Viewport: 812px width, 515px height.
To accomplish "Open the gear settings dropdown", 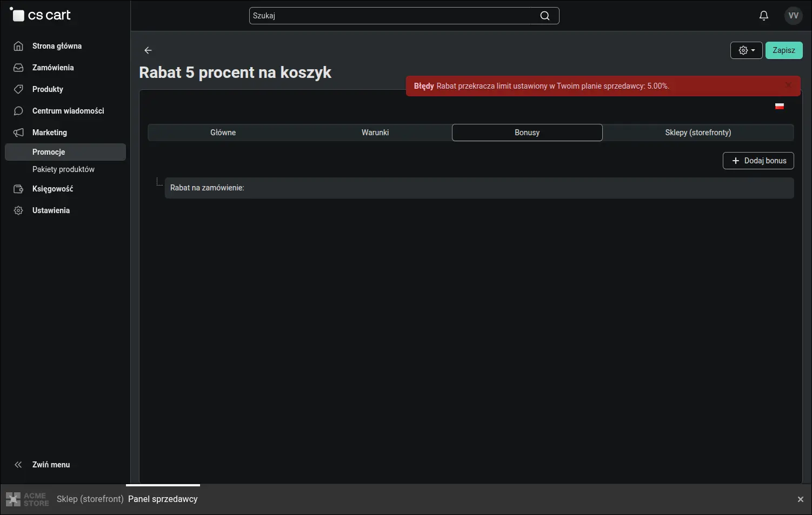I will coord(746,50).
